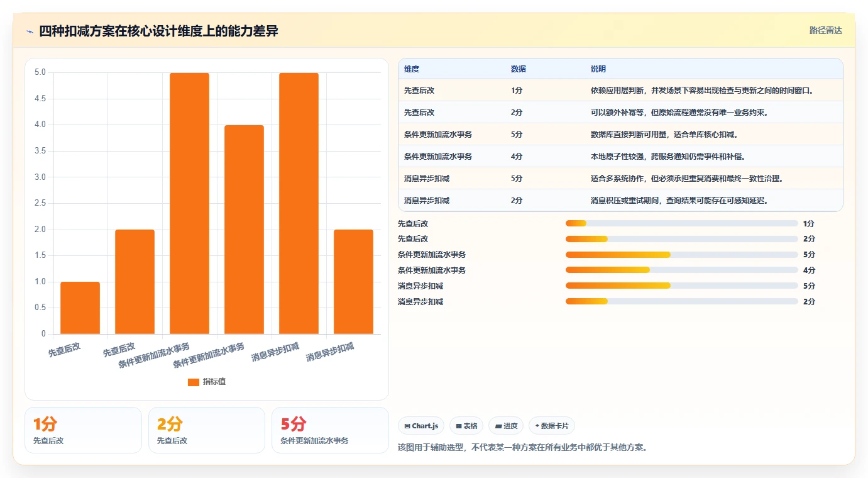Open the 5分 条件更新加流水事务 stat card
The height and width of the screenshot is (478, 868).
click(330, 430)
